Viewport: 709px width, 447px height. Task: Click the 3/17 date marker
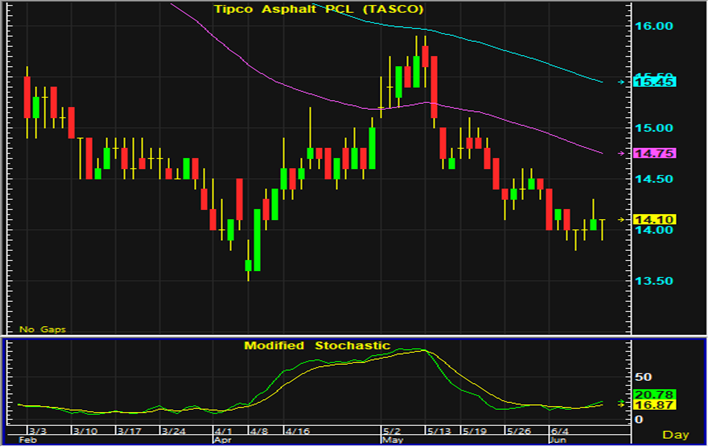[x=129, y=431]
